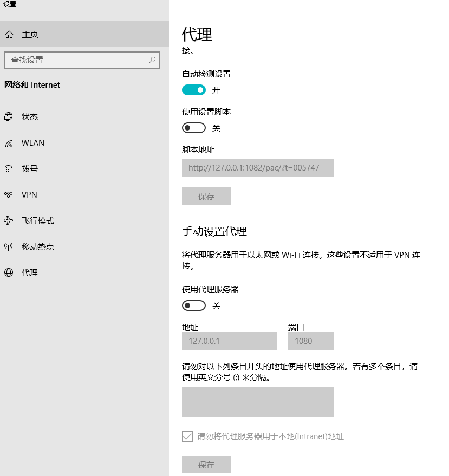Open 主页 settings home

(84, 34)
